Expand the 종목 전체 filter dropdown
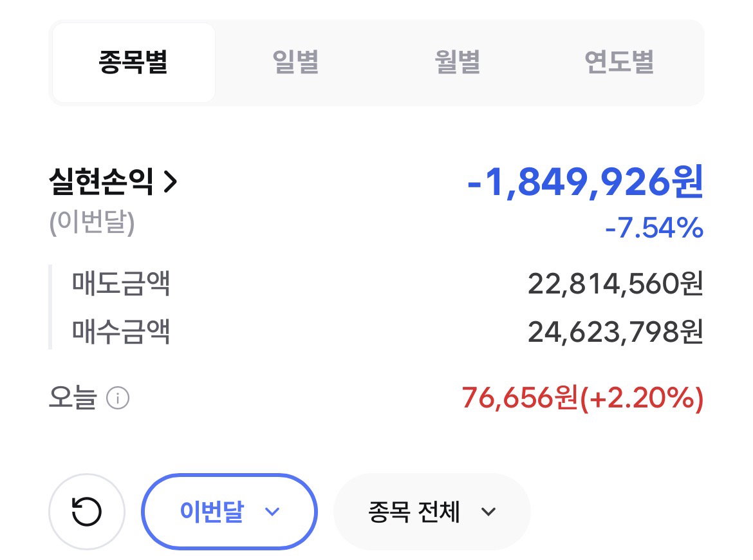Viewport: 753px width, 560px height. pyautogui.click(x=432, y=512)
